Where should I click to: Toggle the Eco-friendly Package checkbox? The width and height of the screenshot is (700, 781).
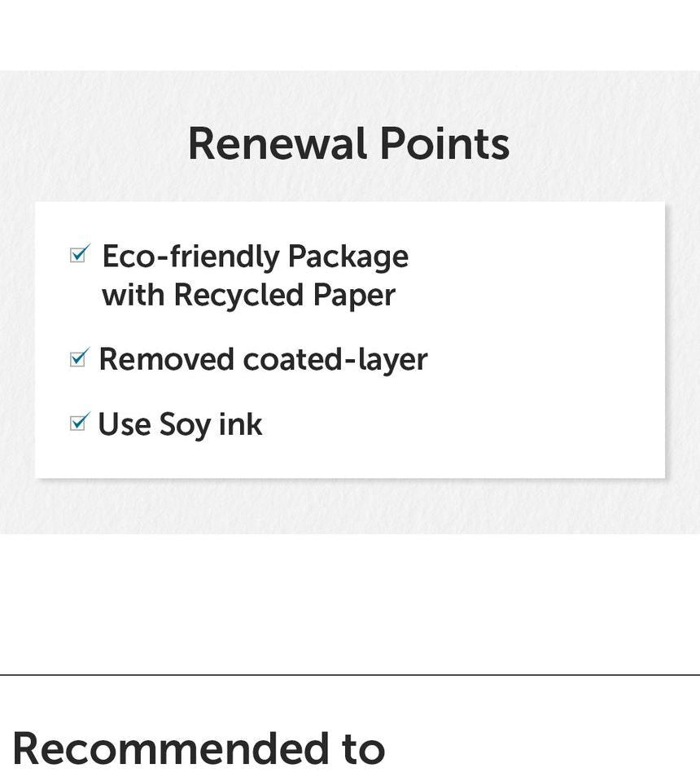tap(79, 255)
